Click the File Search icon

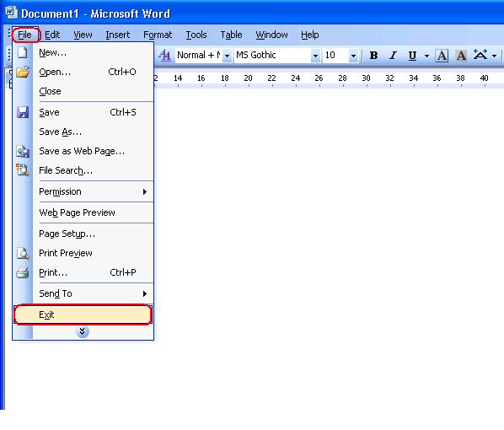point(23,169)
